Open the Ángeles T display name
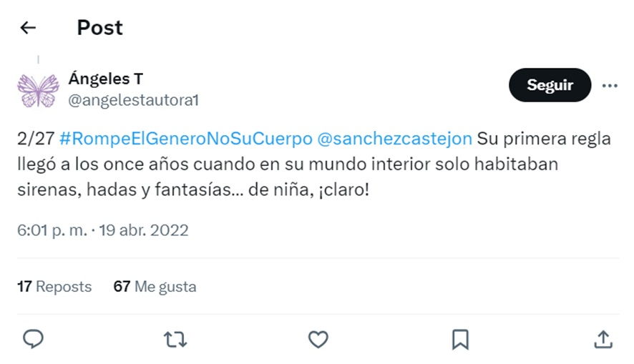The image size is (634, 364). tap(106, 79)
